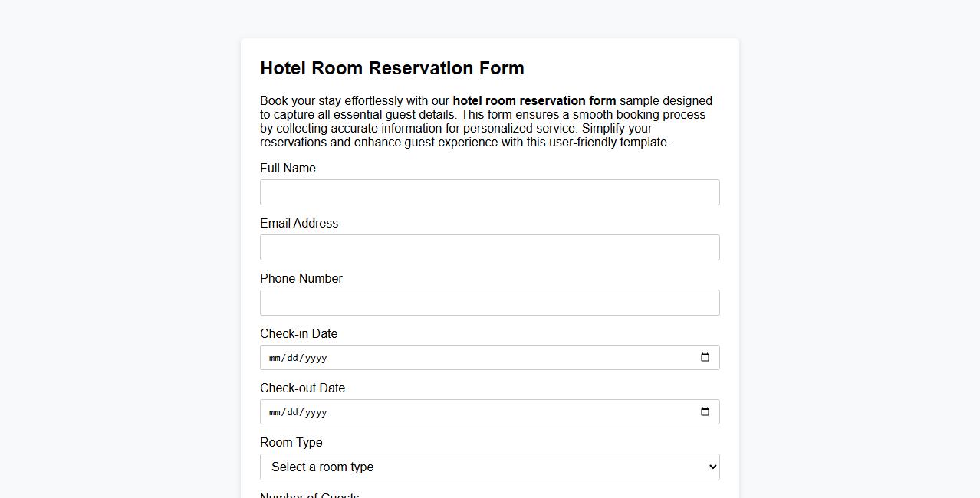Image resolution: width=980 pixels, height=498 pixels.
Task: Click the check-in date field
Action: 460,357
